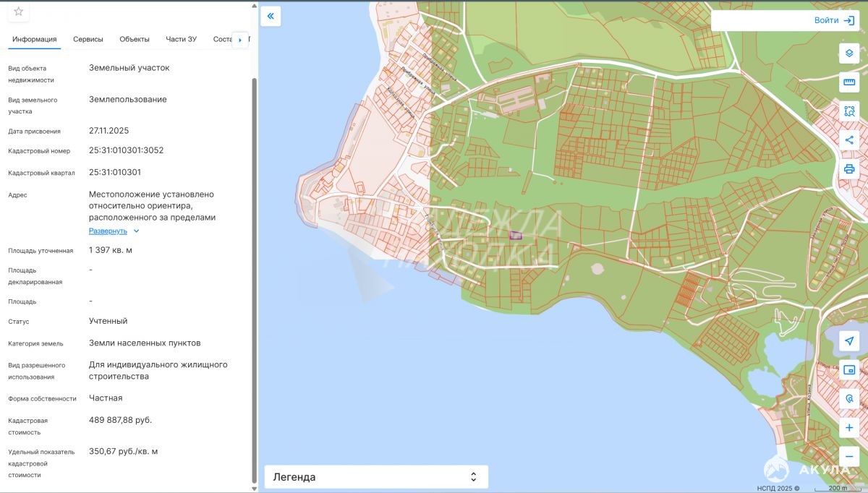Open the overview mini-map
The width and height of the screenshot is (868, 493).
(x=849, y=370)
